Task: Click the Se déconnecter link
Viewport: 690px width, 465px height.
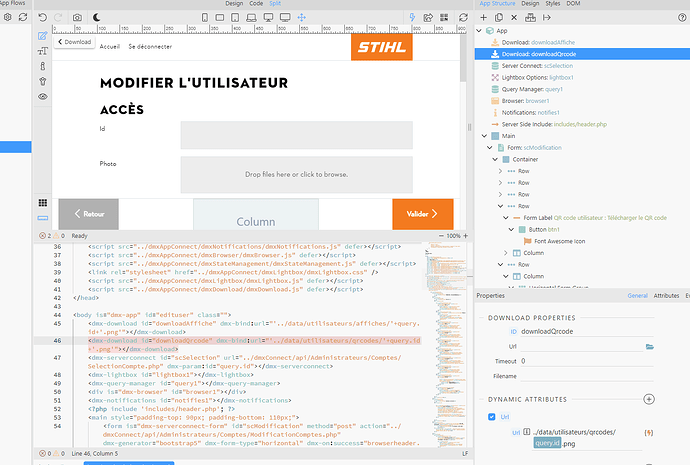Action: (150, 47)
